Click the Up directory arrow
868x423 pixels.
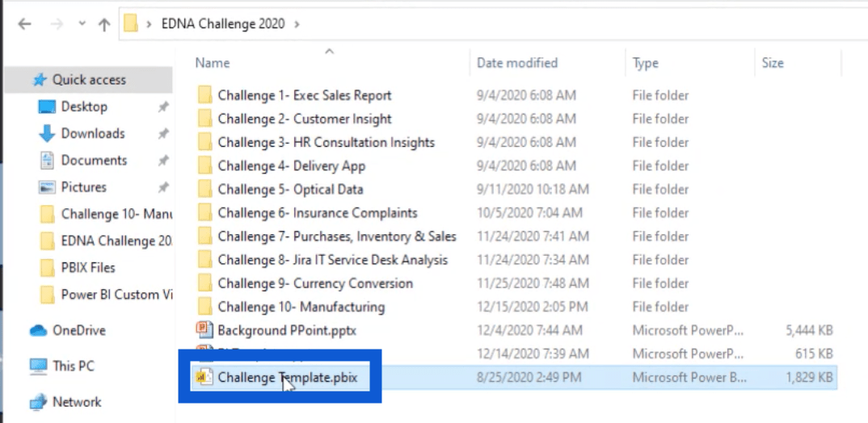(x=103, y=24)
